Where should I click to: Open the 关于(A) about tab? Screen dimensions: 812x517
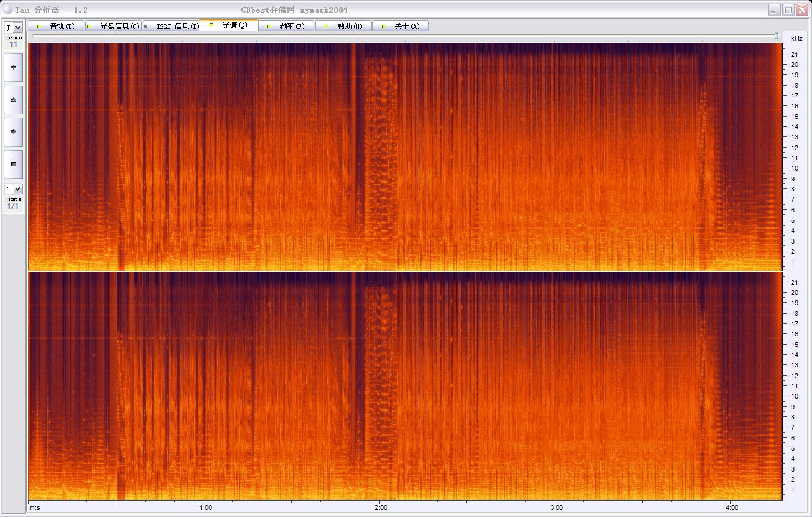401,26
